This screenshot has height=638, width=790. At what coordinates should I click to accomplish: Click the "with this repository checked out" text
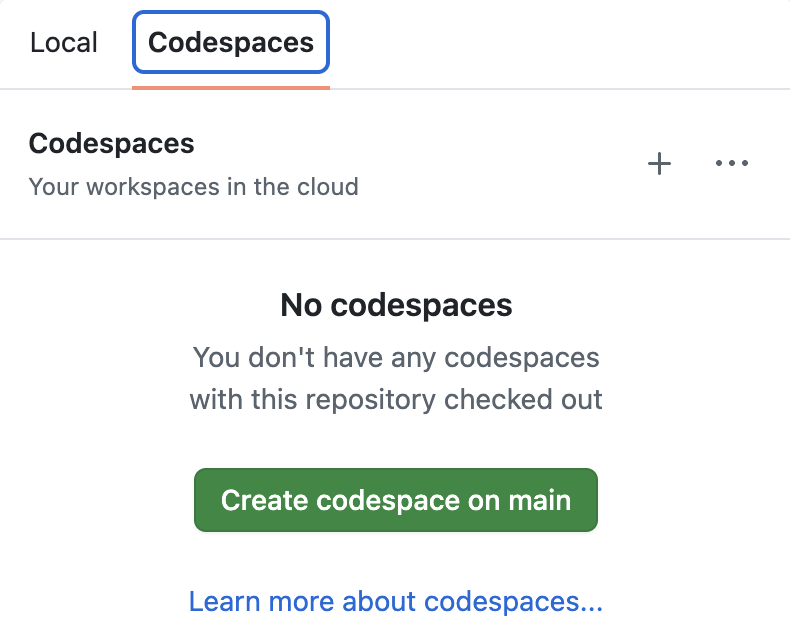pos(396,400)
